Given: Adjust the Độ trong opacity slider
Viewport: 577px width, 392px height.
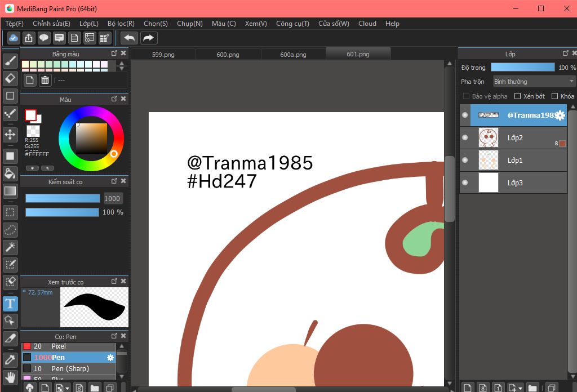Looking at the screenshot, I should tap(522, 67).
